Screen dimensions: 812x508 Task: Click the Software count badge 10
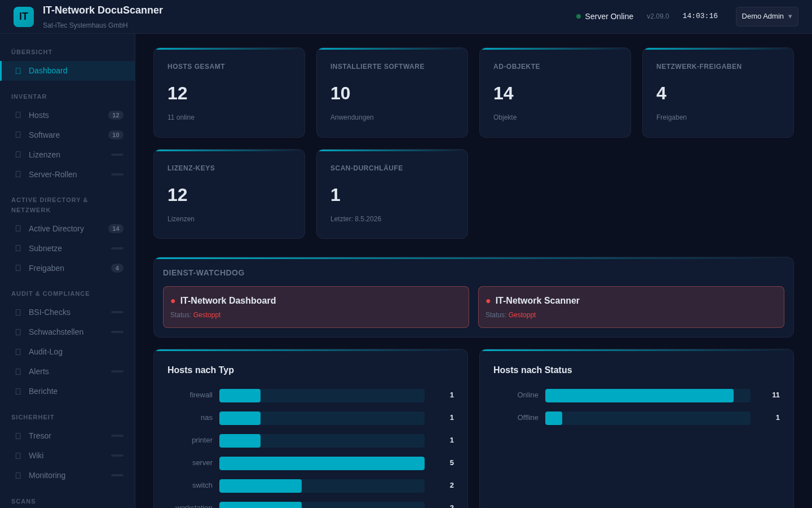(116, 135)
